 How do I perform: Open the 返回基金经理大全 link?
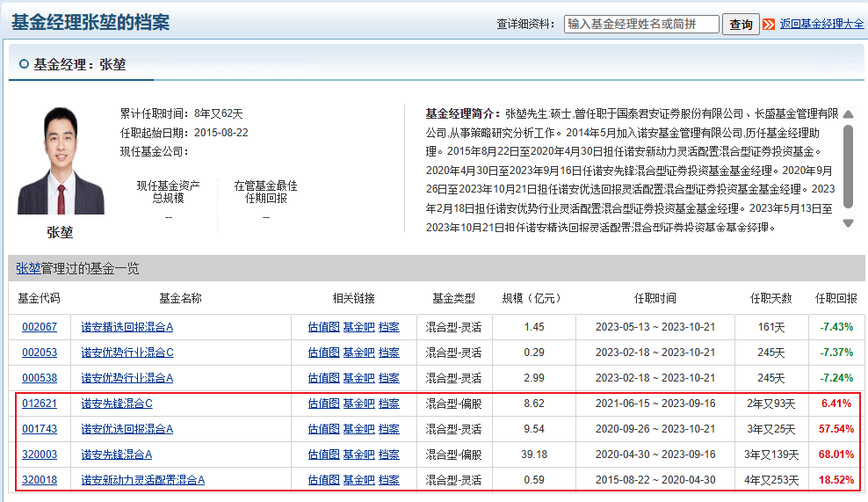[821, 24]
